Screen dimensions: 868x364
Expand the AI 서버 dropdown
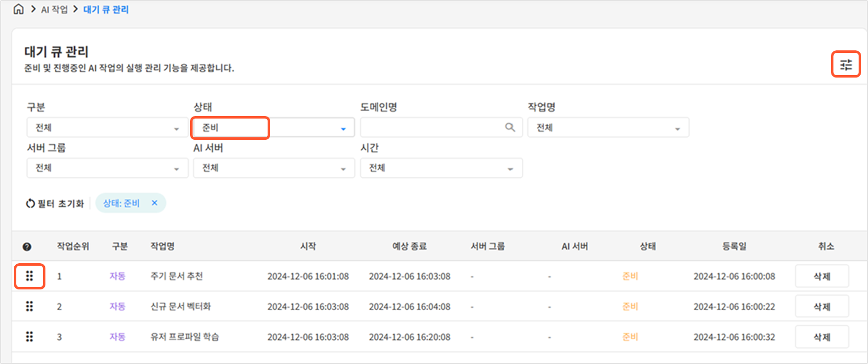point(274,168)
